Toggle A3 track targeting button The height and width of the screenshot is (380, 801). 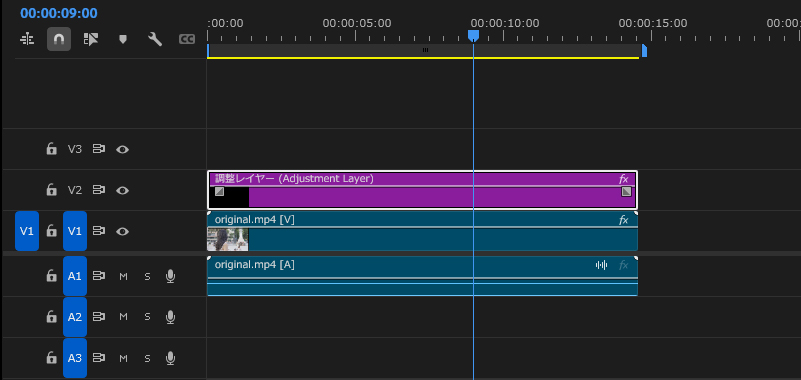pyautogui.click(x=75, y=358)
